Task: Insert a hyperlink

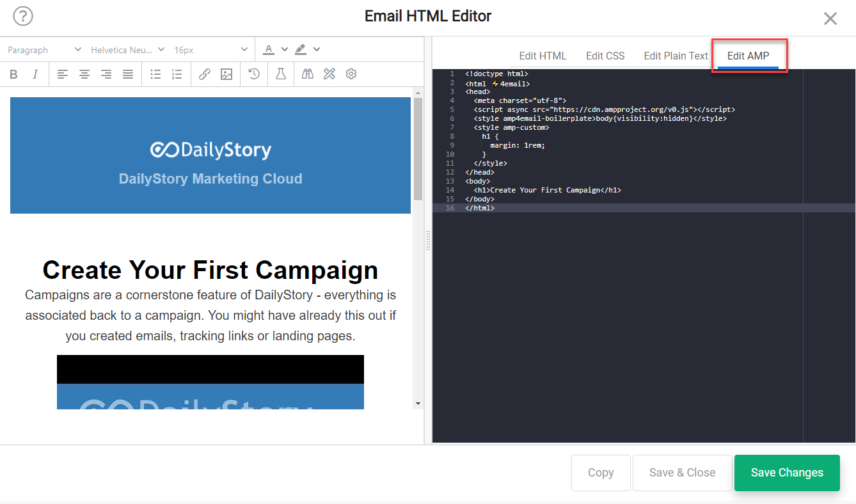Action: [x=205, y=74]
